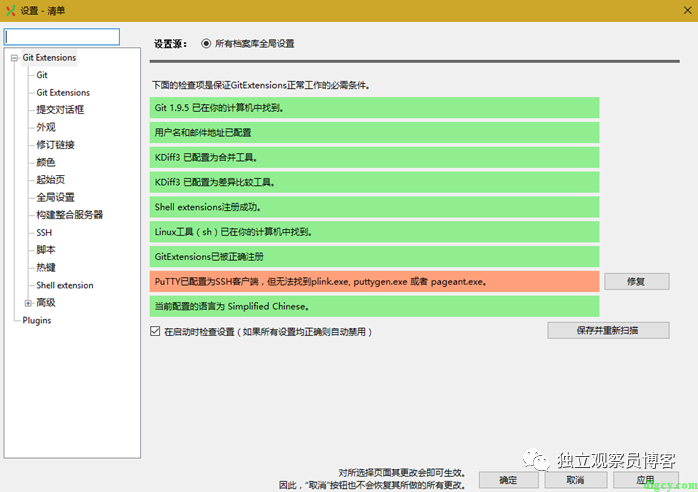Open the 外观 settings page
The image size is (698, 492).
(x=46, y=127)
